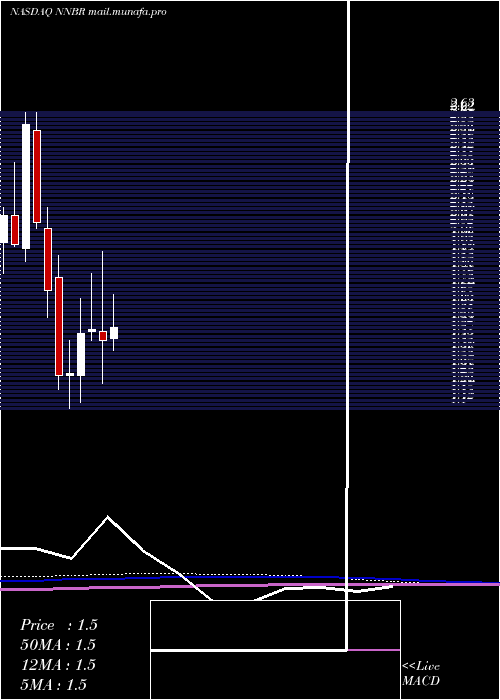Click the <<Live MACD label
Viewport: 500px width, 700px height.
tap(421, 674)
